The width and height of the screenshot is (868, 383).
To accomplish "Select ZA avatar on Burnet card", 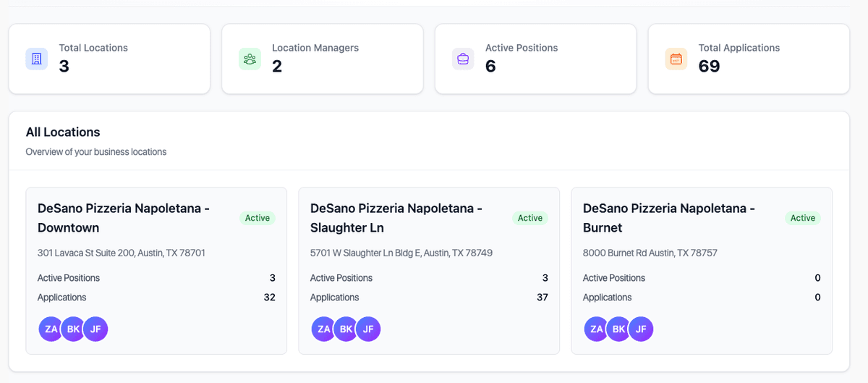I will (x=597, y=329).
